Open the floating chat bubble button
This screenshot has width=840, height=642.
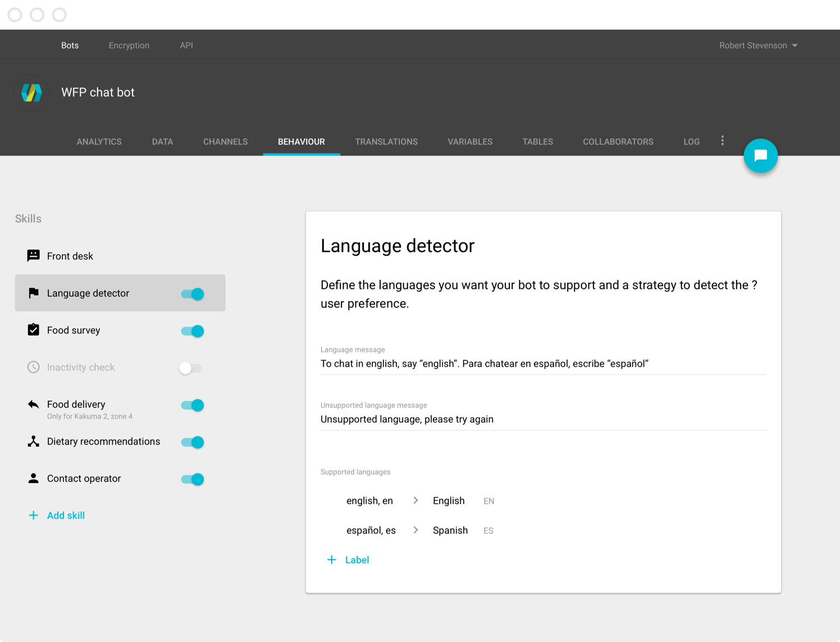coord(760,155)
